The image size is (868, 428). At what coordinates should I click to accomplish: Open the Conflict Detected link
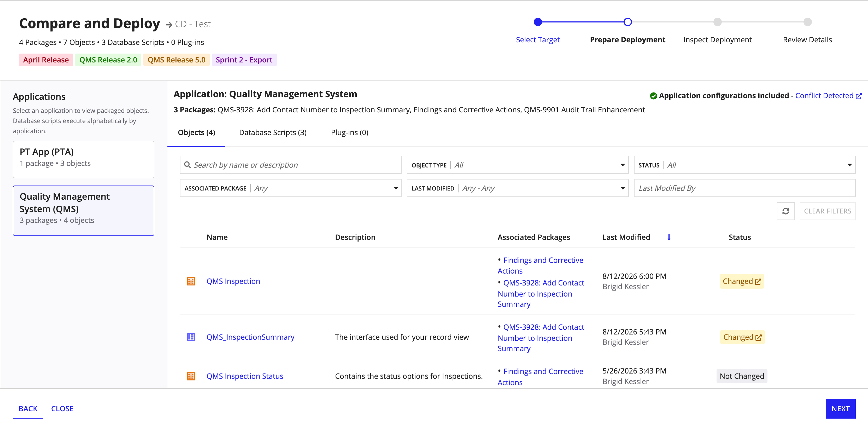pyautogui.click(x=824, y=96)
